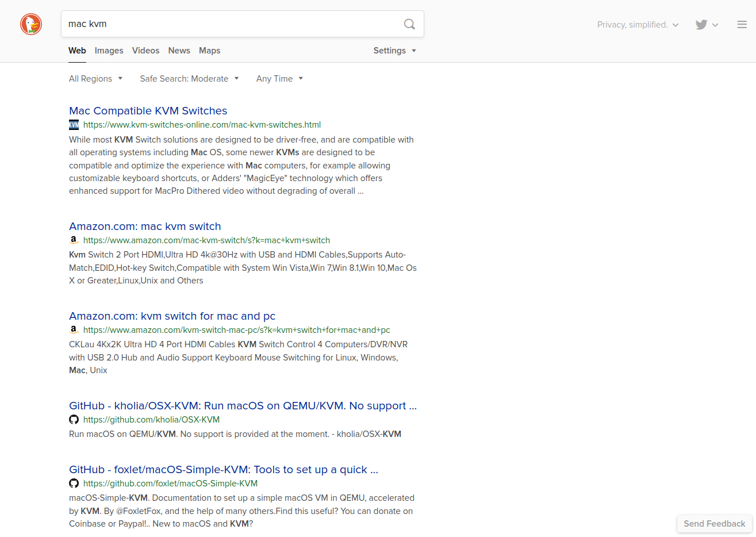Switch to the Images tab

coord(109,51)
